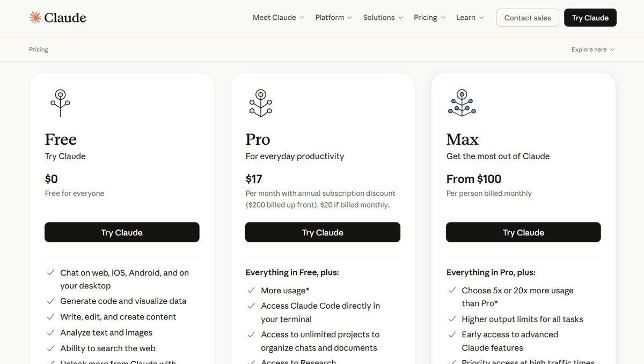Click checkmark beside 'Generate code and visualize data'

50,301
